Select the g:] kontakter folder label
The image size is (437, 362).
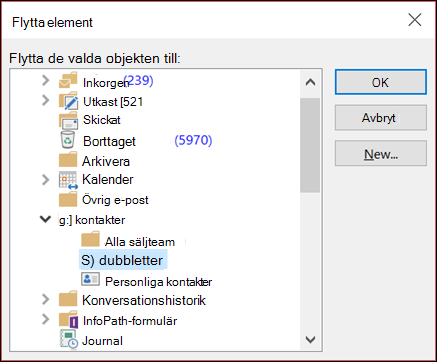(92, 220)
